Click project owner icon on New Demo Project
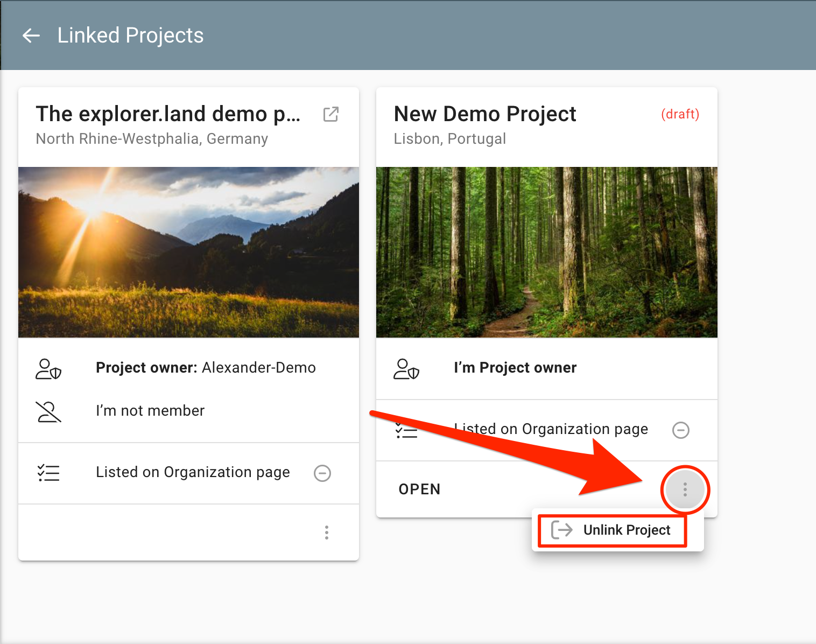Viewport: 816px width, 644px height. point(406,369)
